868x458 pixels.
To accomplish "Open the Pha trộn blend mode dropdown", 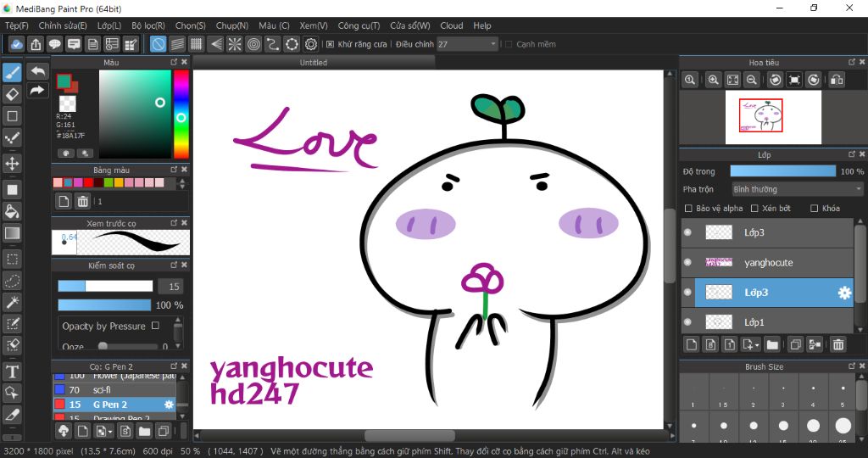I will [x=797, y=189].
